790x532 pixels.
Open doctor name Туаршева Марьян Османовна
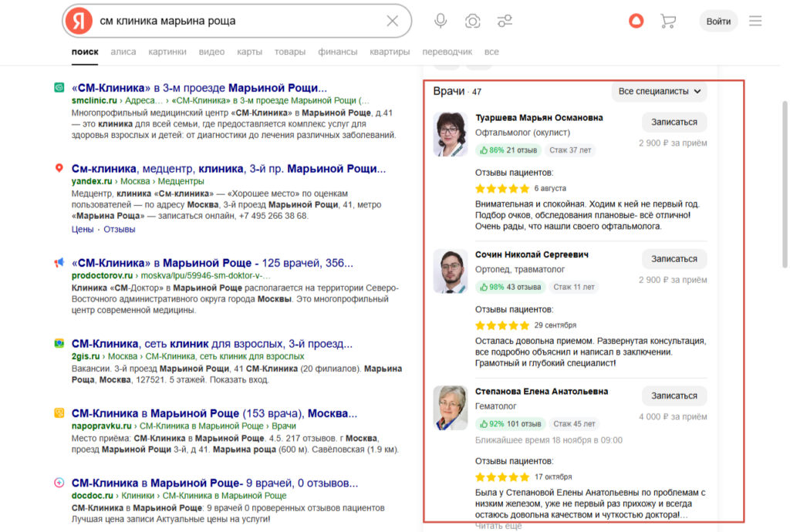click(538, 118)
